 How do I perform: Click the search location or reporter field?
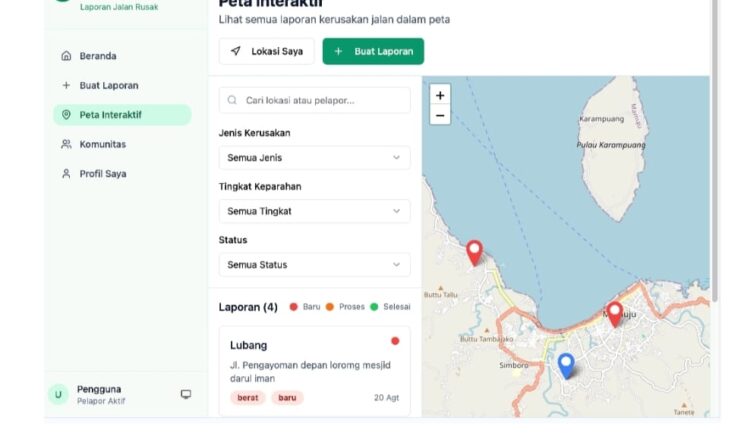[320, 101]
